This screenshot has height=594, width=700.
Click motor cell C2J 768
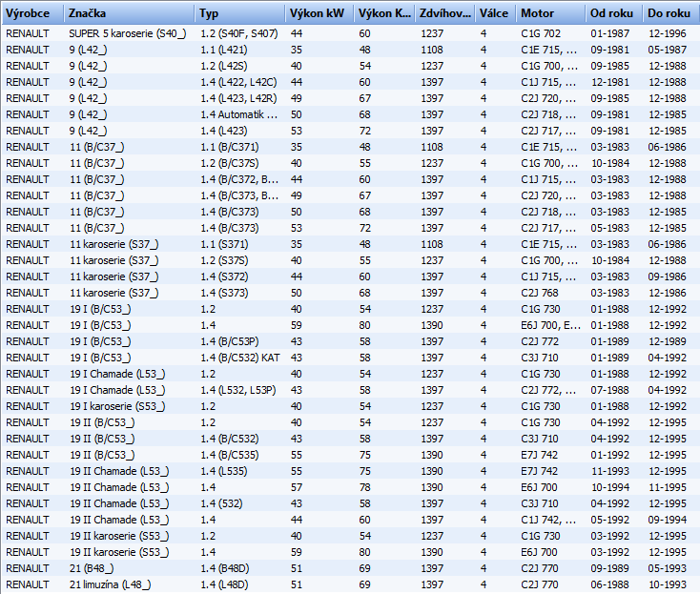pyautogui.click(x=540, y=293)
